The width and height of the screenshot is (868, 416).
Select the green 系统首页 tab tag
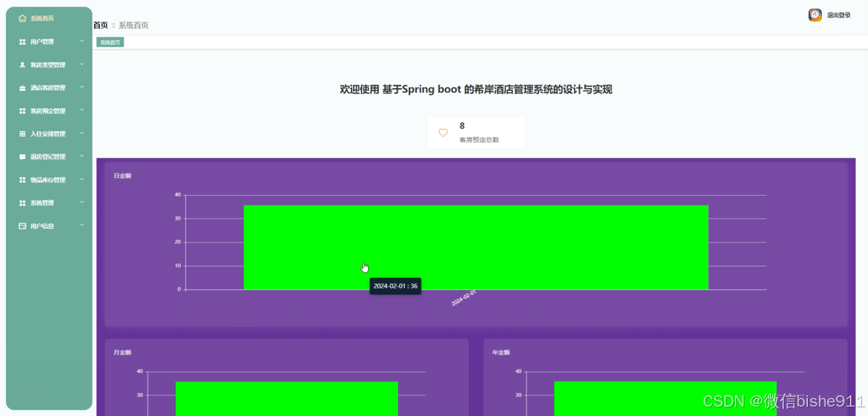(110, 42)
